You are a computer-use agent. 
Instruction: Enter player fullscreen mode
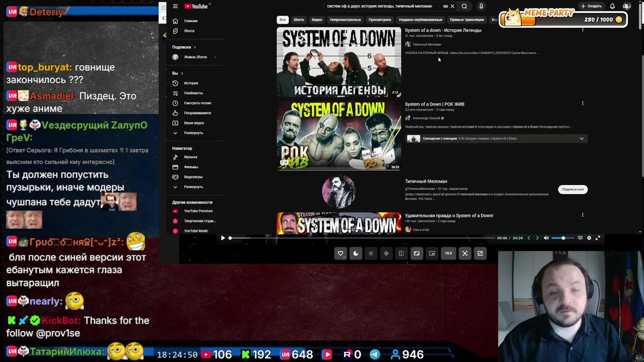(x=598, y=238)
